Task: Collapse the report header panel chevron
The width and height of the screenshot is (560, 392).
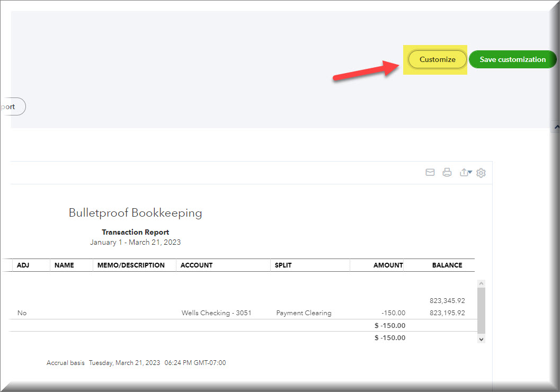Action: pyautogui.click(x=556, y=127)
